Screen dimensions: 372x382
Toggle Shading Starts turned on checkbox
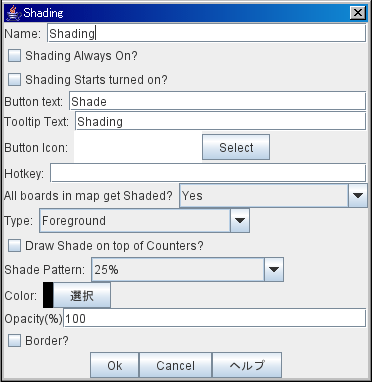[14, 80]
